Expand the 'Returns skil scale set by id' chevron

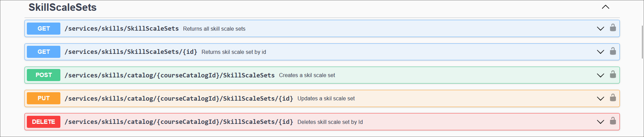(x=600, y=52)
